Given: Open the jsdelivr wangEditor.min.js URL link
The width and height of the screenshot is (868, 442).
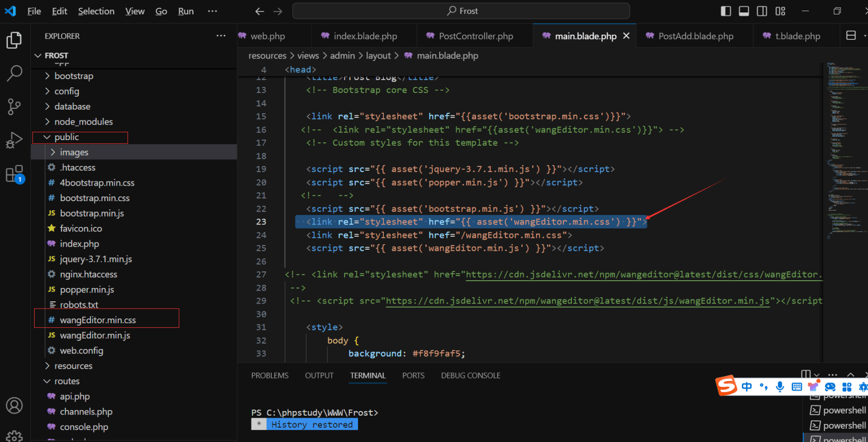Looking at the screenshot, I should pos(578,301).
